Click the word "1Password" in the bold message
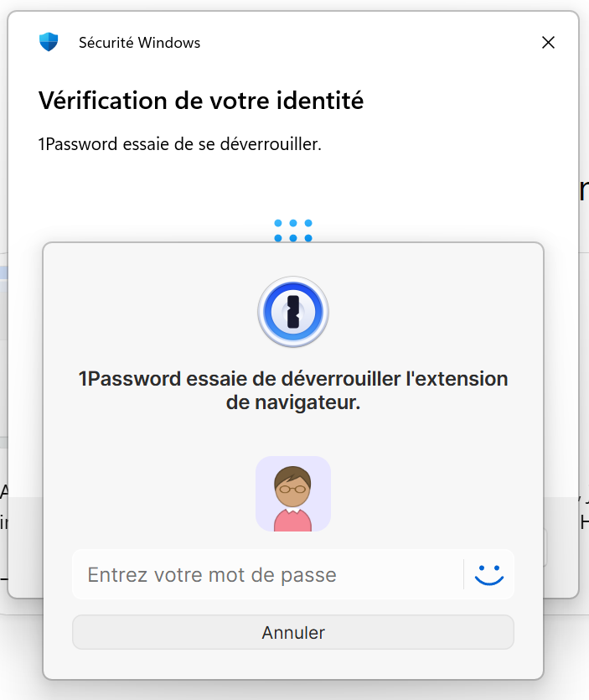Screen dimensions: 589x700 (130, 379)
